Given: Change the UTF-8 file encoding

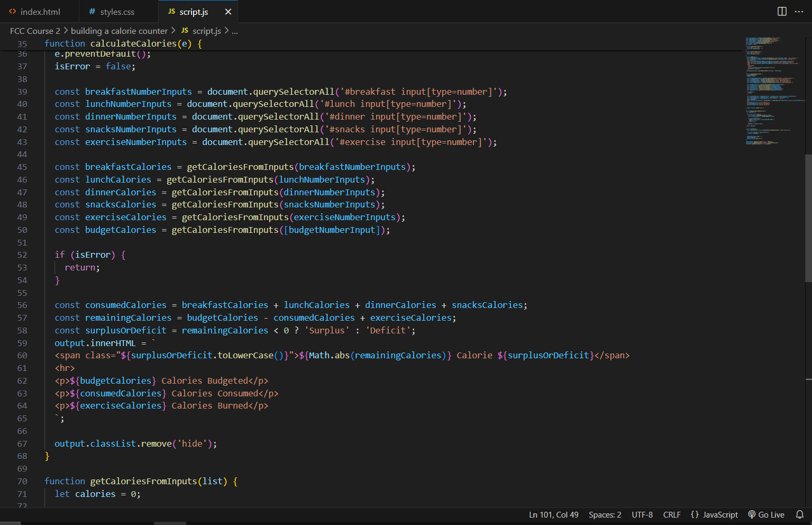Looking at the screenshot, I should [642, 514].
